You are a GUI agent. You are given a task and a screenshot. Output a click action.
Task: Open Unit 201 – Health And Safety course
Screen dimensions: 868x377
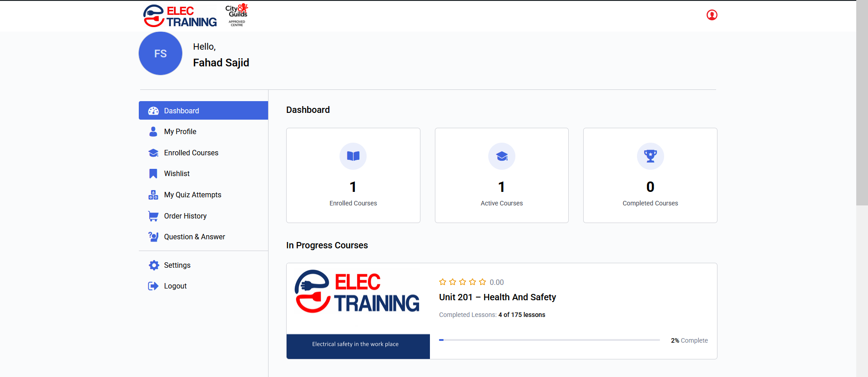pyautogui.click(x=497, y=298)
